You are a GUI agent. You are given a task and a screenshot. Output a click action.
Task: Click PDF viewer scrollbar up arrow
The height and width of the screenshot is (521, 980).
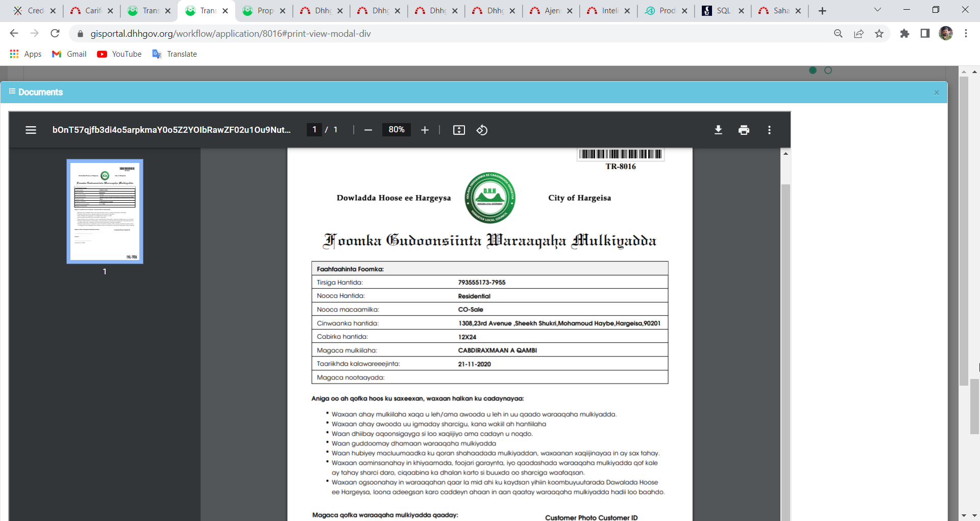(786, 153)
